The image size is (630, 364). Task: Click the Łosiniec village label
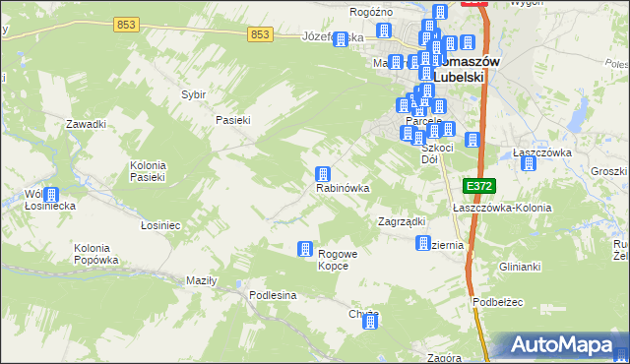[x=160, y=225]
